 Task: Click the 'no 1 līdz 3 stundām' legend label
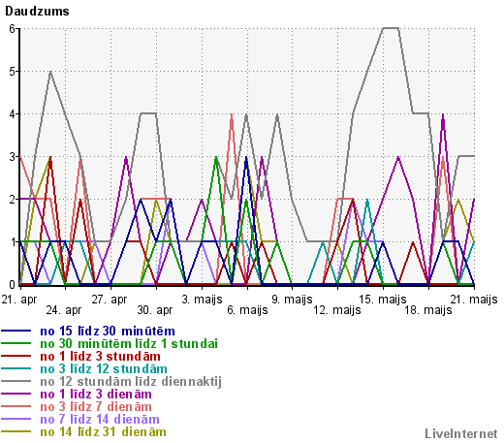pyautogui.click(x=100, y=357)
